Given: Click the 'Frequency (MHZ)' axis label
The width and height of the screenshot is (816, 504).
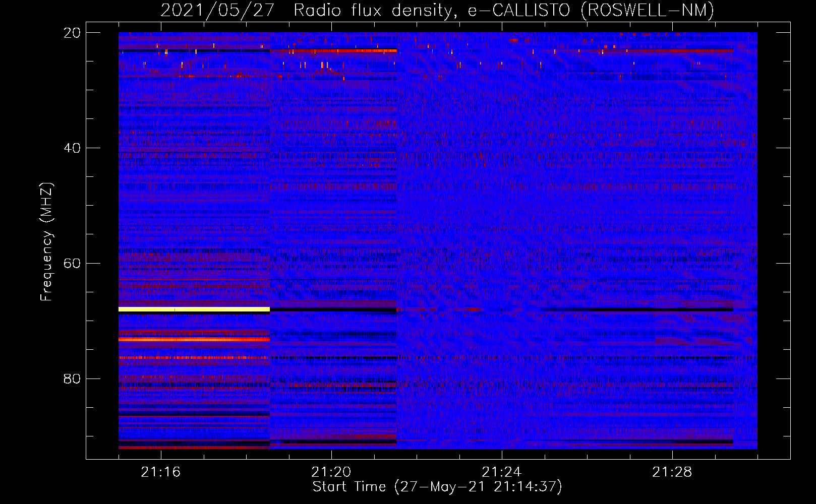Looking at the screenshot, I should pos(46,242).
